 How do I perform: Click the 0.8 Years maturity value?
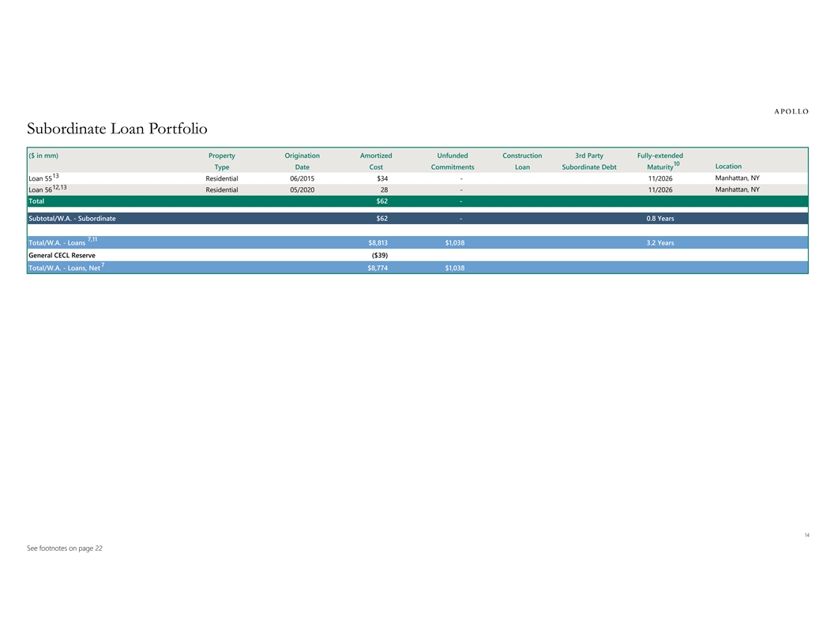[659, 218]
